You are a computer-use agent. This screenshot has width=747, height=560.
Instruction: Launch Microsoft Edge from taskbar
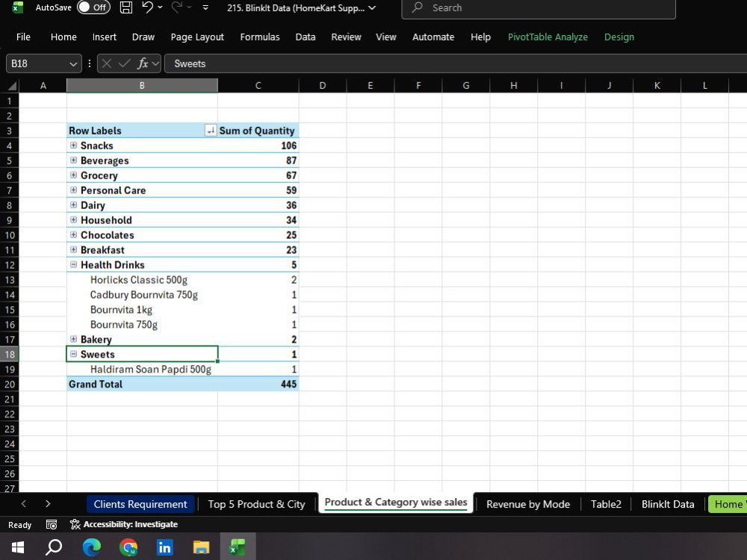(91, 547)
